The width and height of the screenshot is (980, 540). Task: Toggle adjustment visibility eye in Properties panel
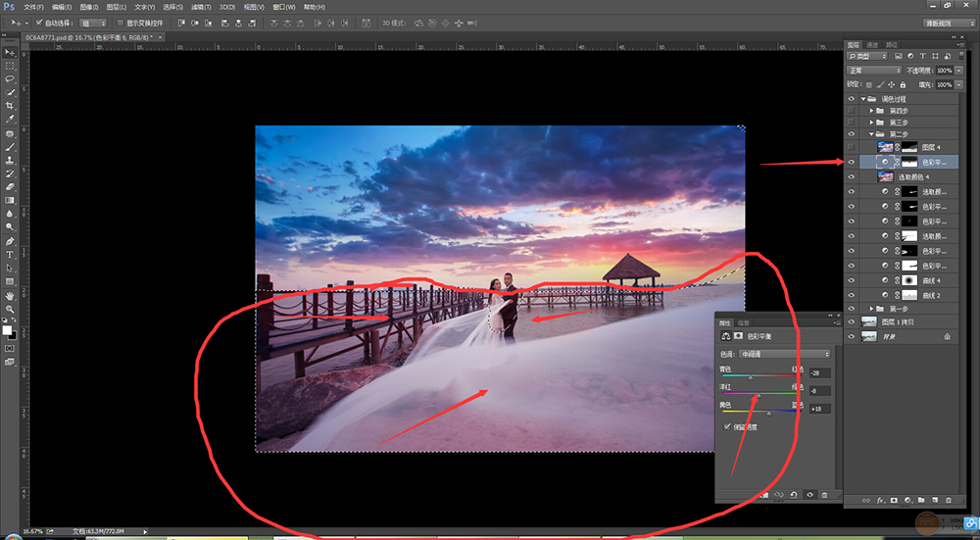[x=809, y=495]
